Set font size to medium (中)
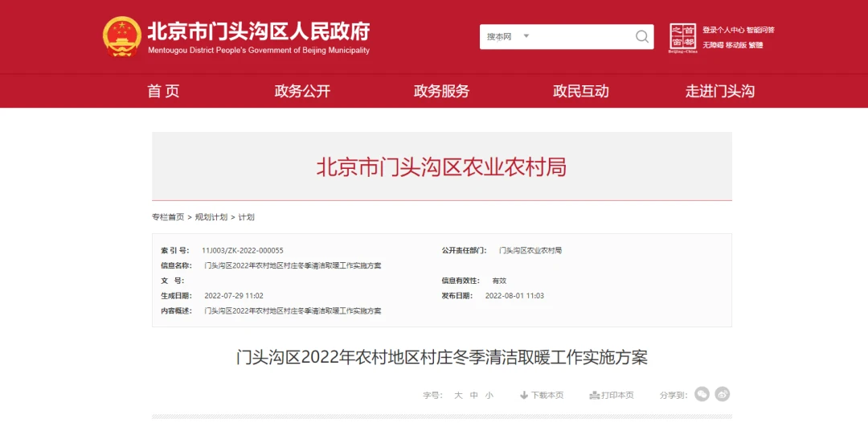 coord(474,395)
